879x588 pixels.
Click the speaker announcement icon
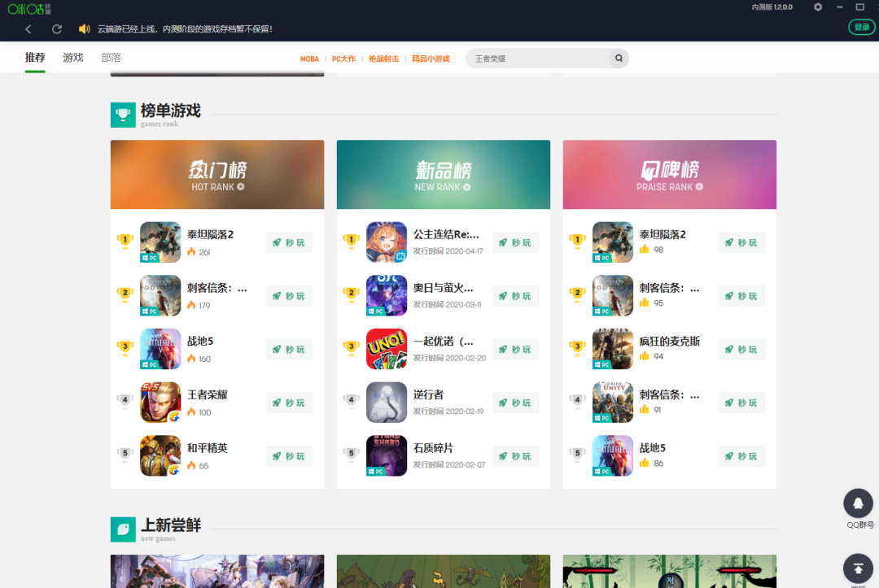pos(84,29)
